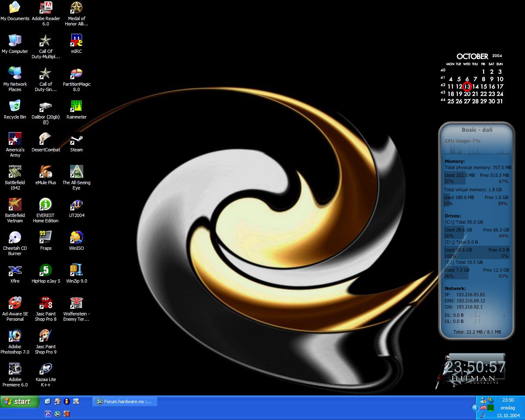Expand hidden system tray icons arrow
The width and height of the screenshot is (525, 420).
(x=475, y=408)
